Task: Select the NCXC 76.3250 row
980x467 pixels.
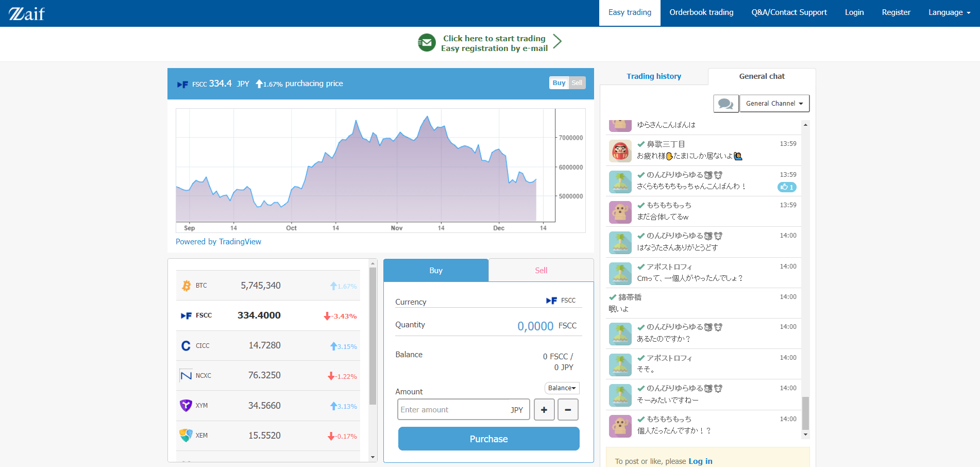Action: click(x=268, y=376)
